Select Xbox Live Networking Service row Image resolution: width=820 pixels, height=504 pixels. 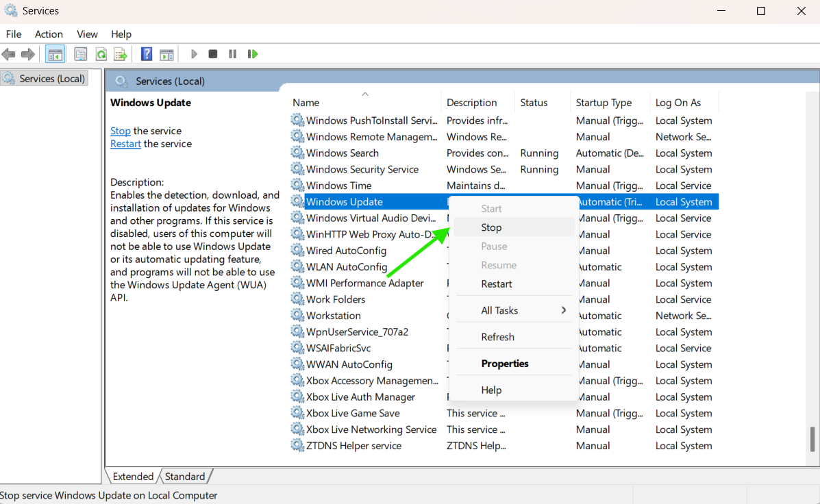(x=505, y=429)
